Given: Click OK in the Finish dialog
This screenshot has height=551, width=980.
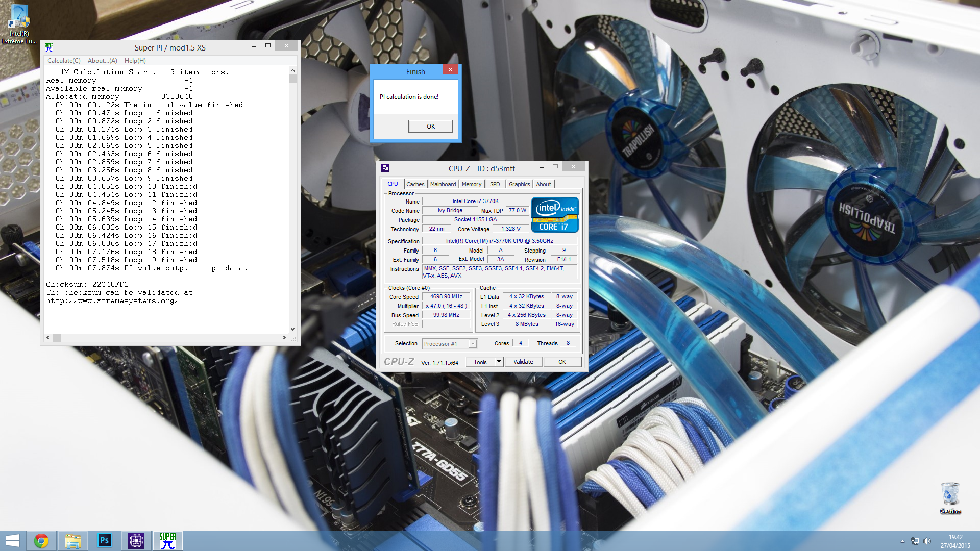Looking at the screenshot, I should click(x=430, y=127).
